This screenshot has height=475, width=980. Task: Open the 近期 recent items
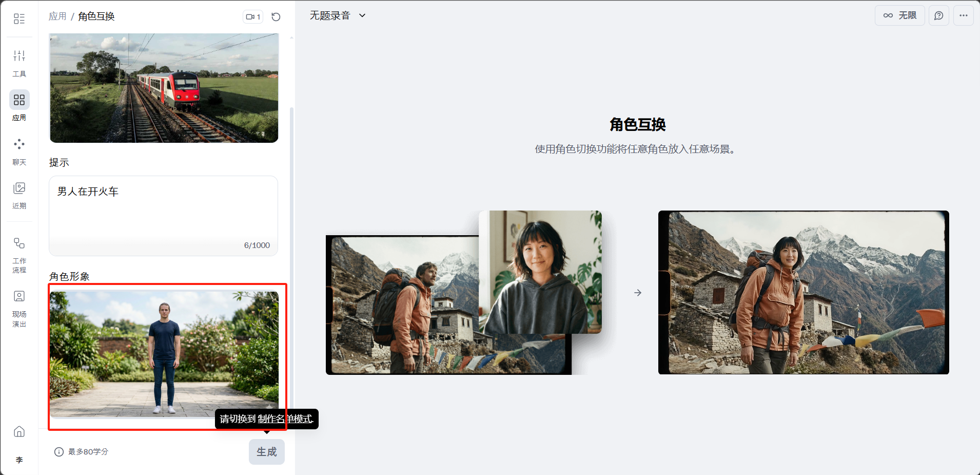pyautogui.click(x=19, y=195)
